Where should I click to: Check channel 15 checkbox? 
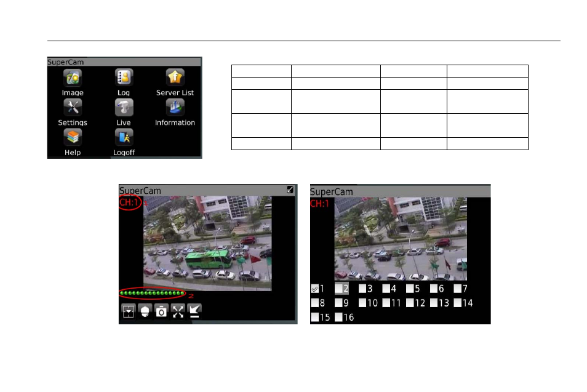point(315,317)
